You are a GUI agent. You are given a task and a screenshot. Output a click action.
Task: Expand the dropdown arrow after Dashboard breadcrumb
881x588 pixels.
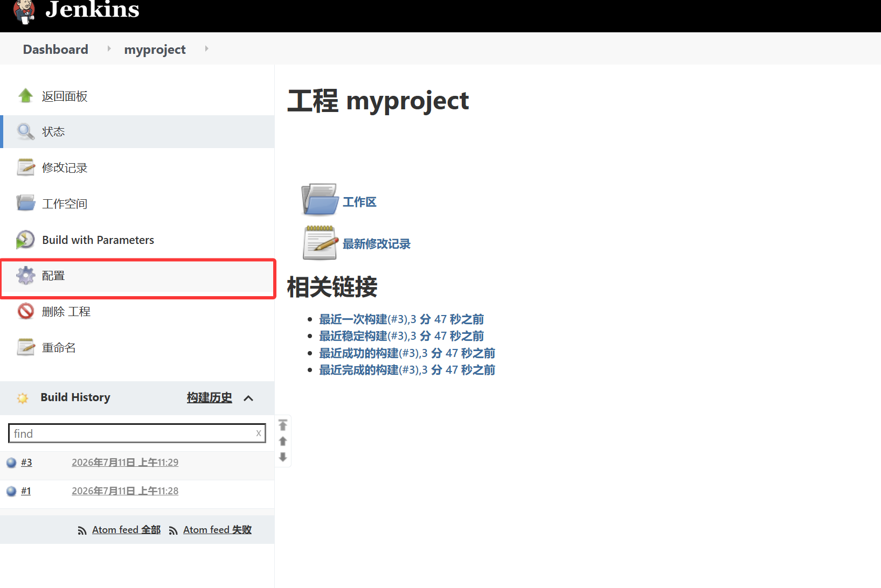click(109, 48)
